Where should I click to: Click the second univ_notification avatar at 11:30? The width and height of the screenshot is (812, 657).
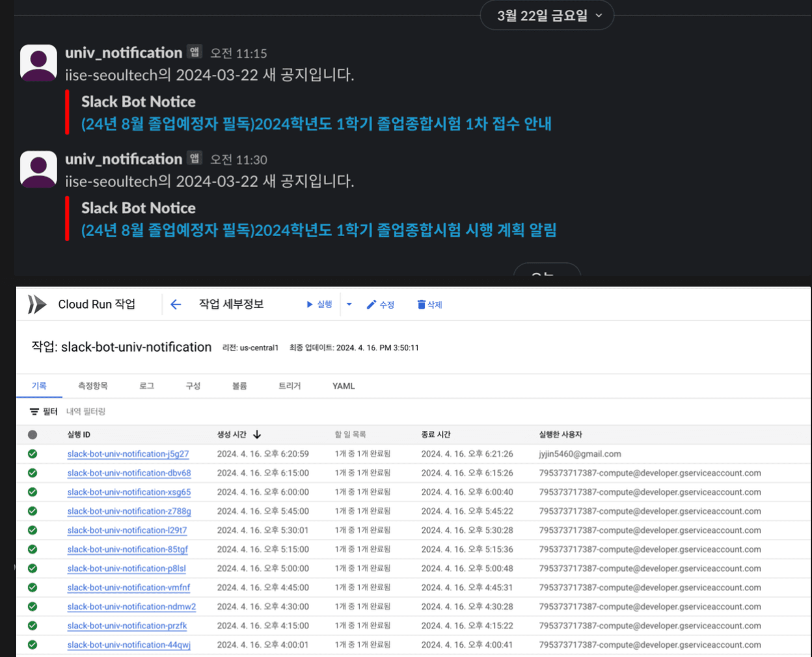(39, 169)
